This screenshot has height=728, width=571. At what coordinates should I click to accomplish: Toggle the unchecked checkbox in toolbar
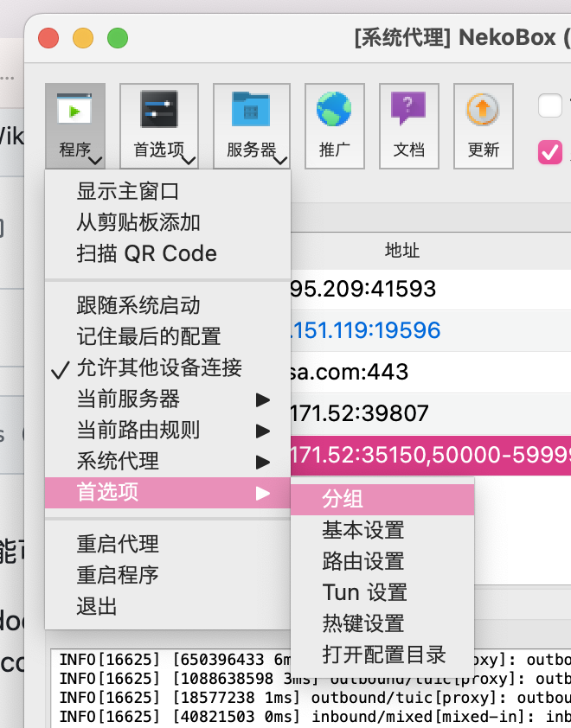click(550, 105)
